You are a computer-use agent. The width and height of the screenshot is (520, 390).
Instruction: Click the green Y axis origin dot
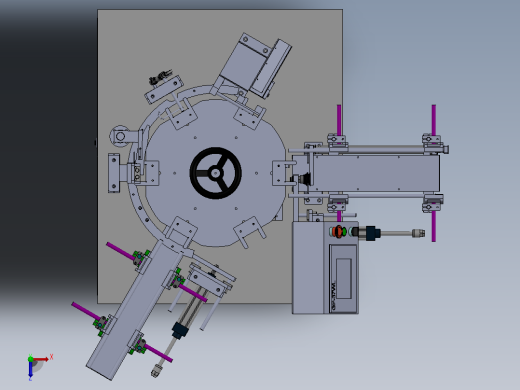point(30,359)
